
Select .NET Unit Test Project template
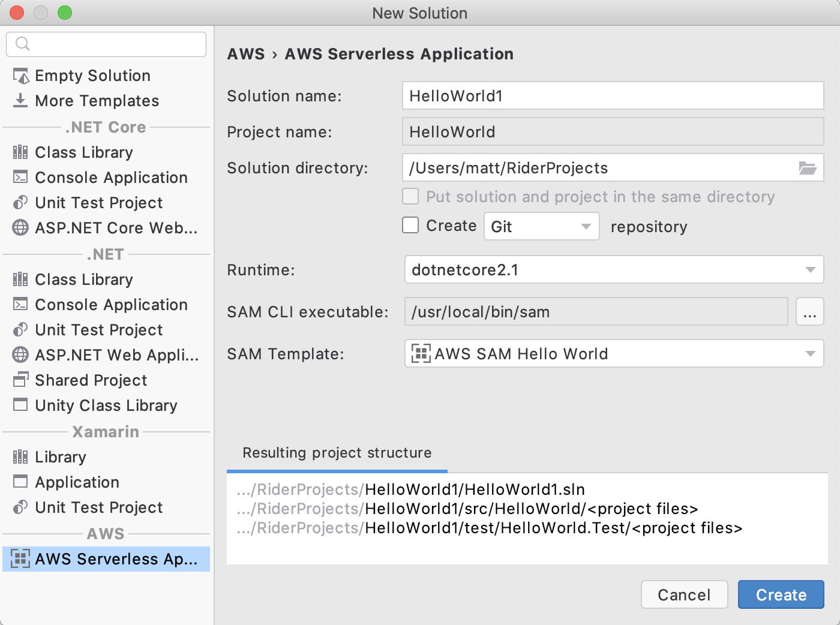pos(98,330)
